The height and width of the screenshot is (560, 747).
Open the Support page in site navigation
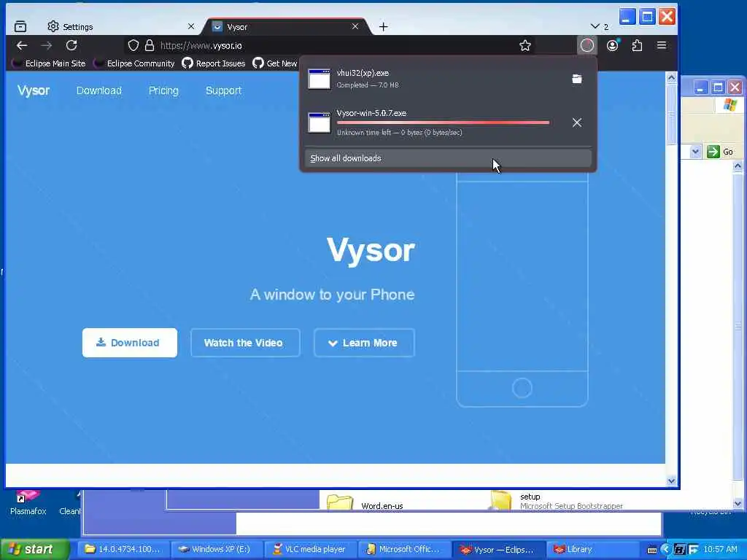click(223, 90)
